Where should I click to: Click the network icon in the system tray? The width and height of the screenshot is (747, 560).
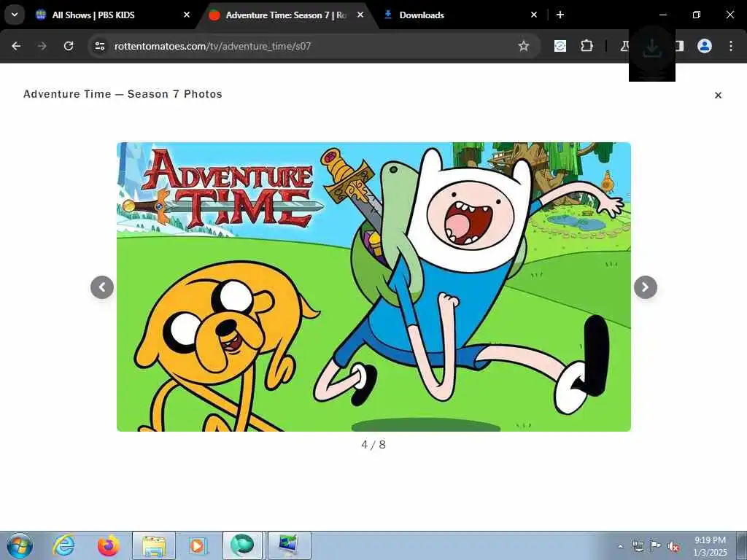(x=638, y=546)
